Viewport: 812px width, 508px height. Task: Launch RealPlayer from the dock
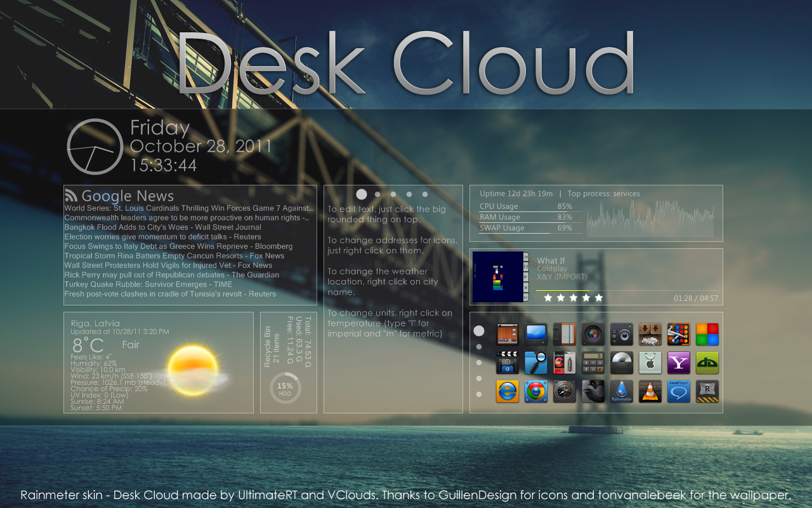pos(678,392)
